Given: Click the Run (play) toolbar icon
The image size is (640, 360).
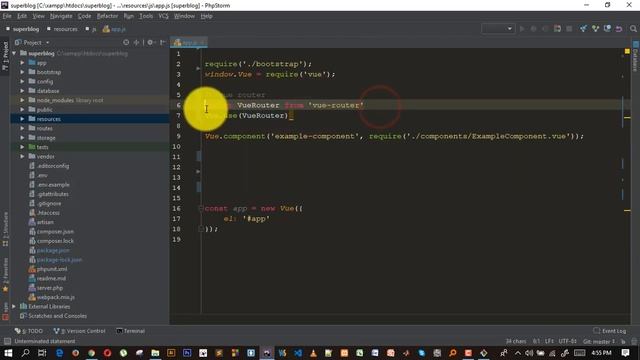Looking at the screenshot, I should point(522,29).
